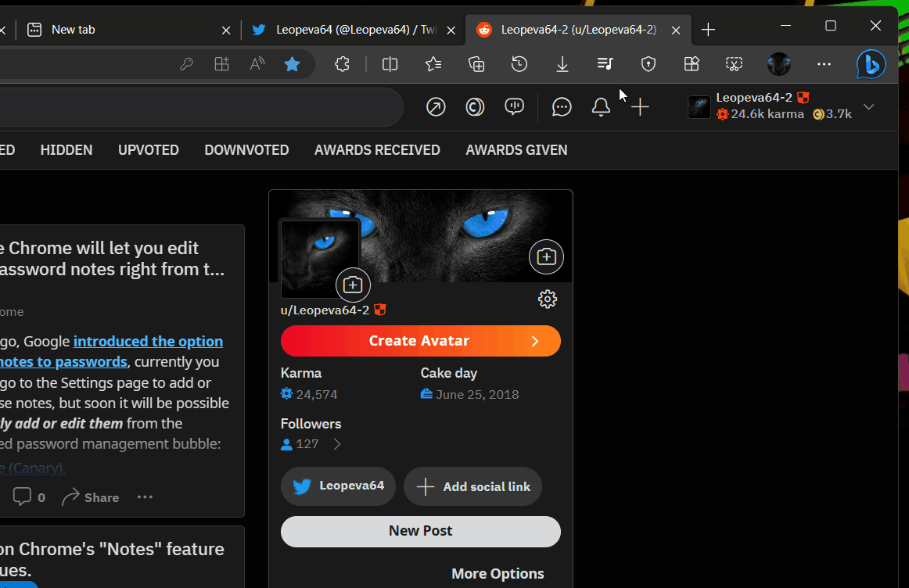Open the Downloads icon in Edge toolbar
The width and height of the screenshot is (909, 588).
click(562, 64)
